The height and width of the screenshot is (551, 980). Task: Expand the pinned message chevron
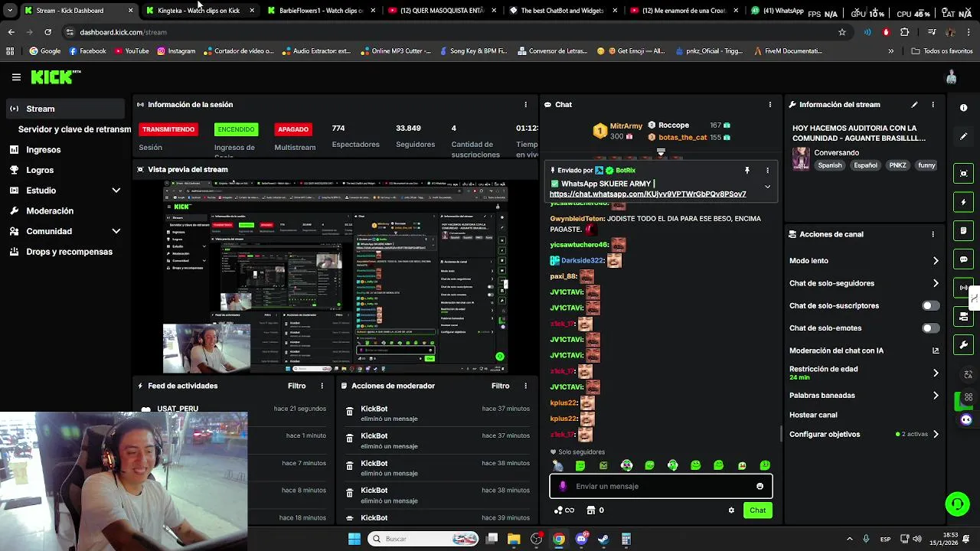tap(767, 187)
